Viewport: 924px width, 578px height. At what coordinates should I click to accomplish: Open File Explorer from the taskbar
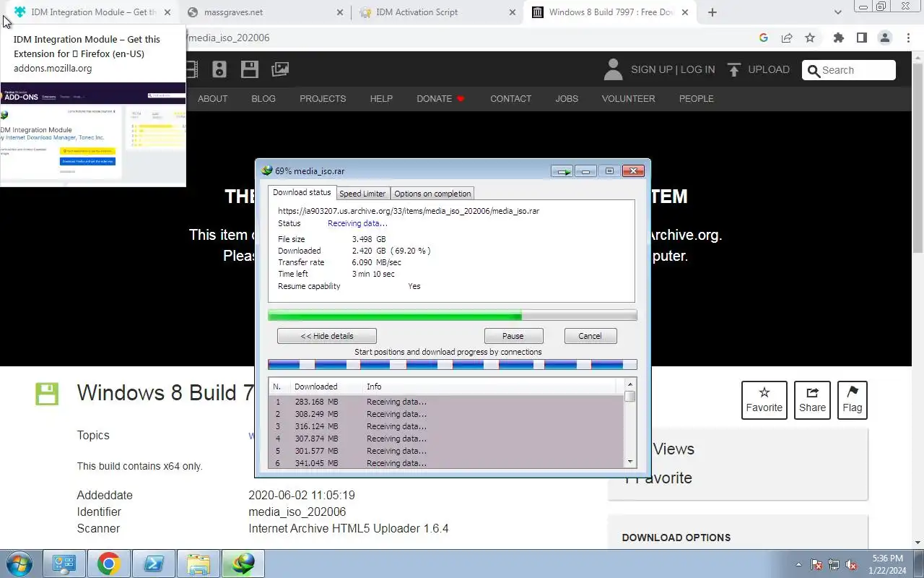tap(198, 564)
